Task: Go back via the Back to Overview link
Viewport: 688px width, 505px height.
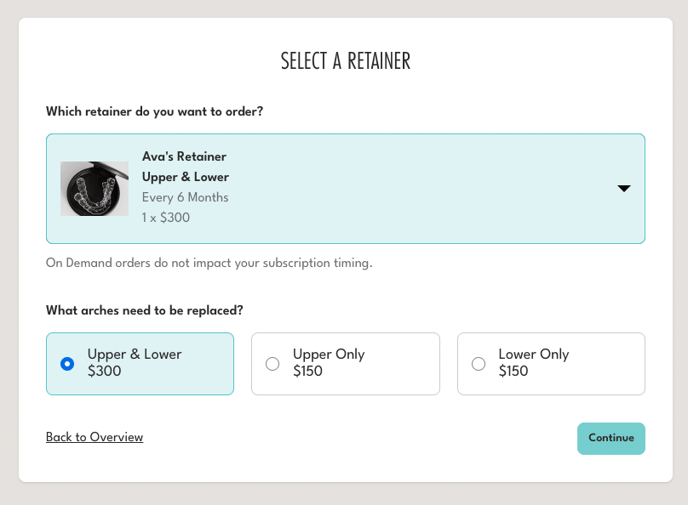Action: pos(94,437)
